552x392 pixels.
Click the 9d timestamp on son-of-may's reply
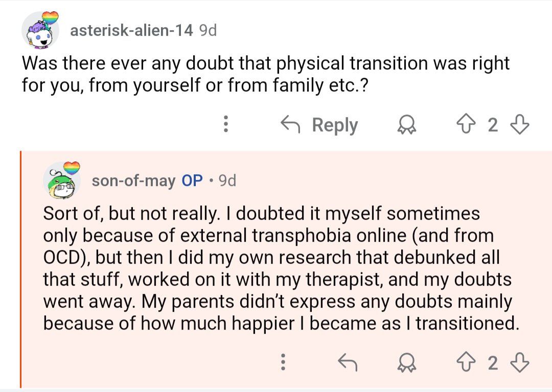click(x=227, y=180)
